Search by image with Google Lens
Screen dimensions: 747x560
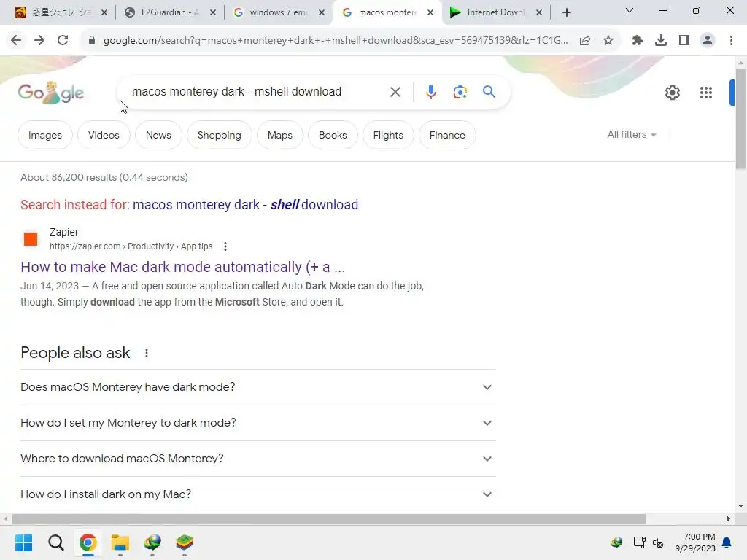pyautogui.click(x=460, y=92)
